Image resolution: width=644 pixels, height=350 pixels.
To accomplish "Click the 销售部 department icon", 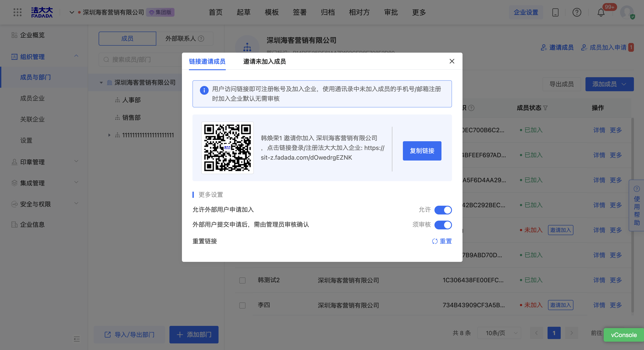I will pos(117,118).
